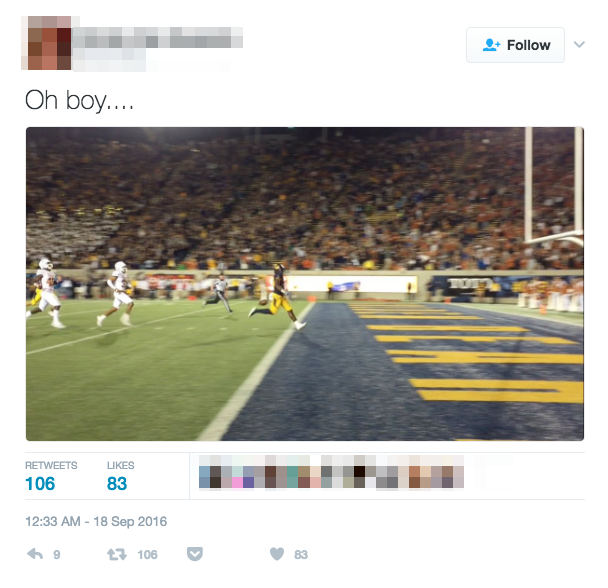Click the retweet icon
Viewport: 608px width, 588px height.
(117, 554)
